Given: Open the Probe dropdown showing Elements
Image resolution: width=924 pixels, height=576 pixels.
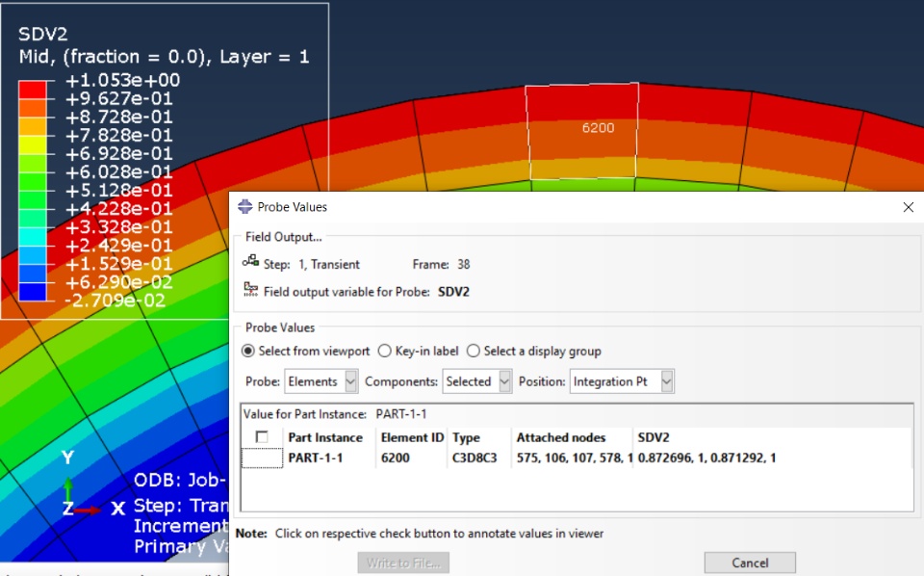Looking at the screenshot, I should point(321,381).
